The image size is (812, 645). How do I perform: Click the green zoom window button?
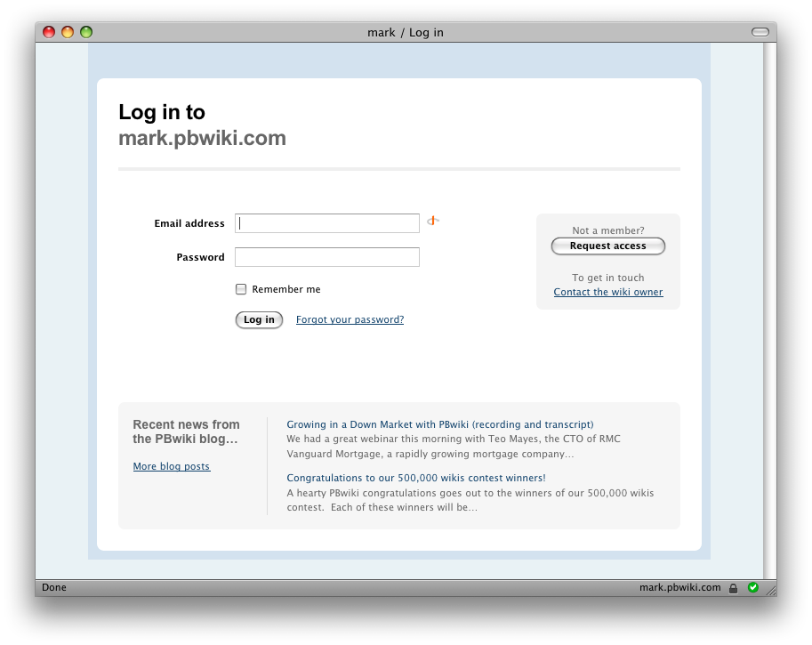coord(86,32)
